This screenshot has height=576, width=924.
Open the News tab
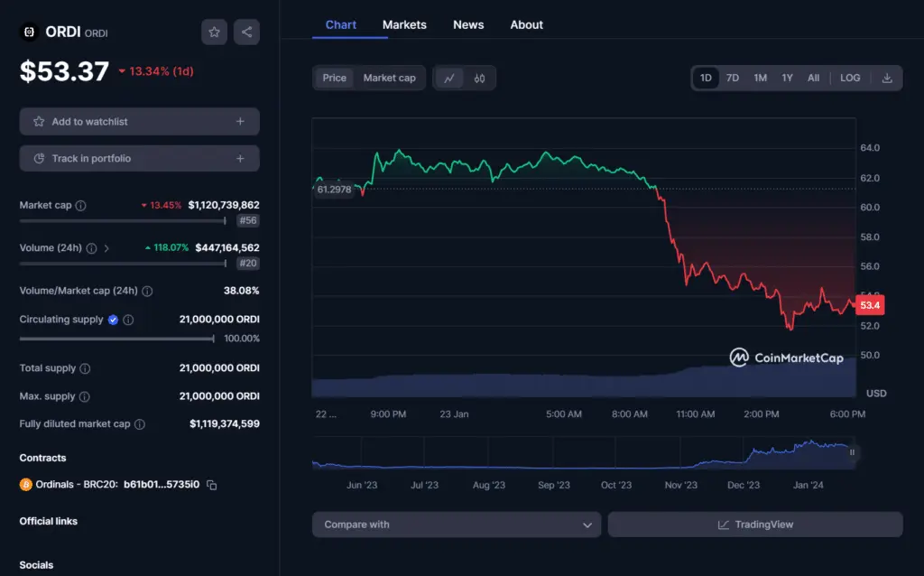(468, 24)
